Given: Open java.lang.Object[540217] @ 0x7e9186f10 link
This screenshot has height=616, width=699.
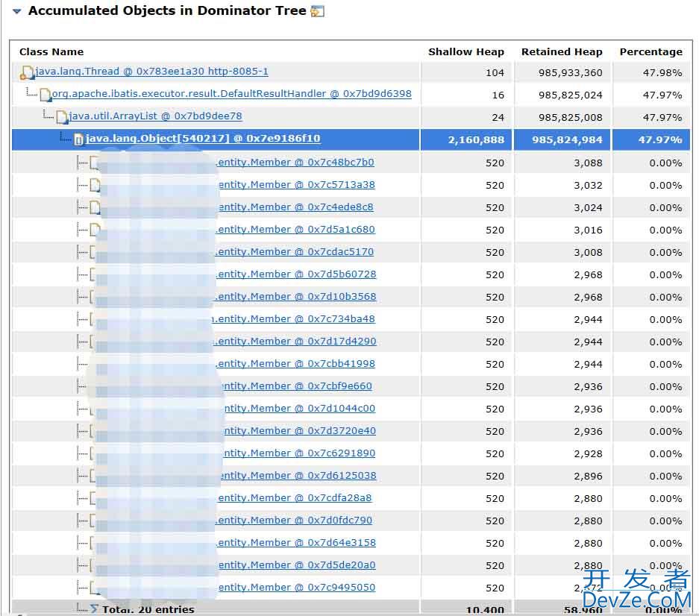Looking at the screenshot, I should (203, 139).
